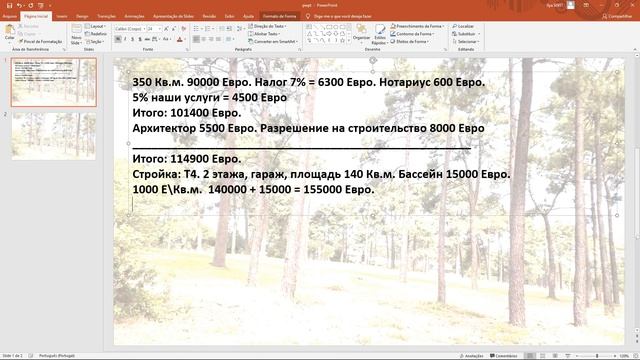The image size is (640, 360).
Task: Switch to Design tab
Action: click(82, 16)
